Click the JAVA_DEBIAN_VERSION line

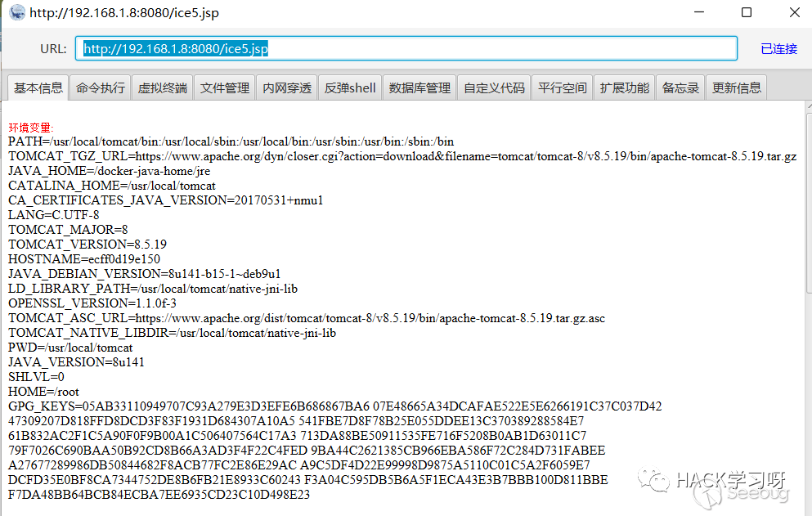click(145, 274)
